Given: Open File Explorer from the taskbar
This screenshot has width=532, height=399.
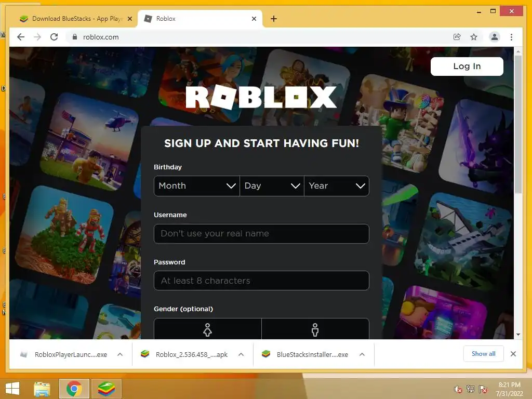Looking at the screenshot, I should point(42,389).
